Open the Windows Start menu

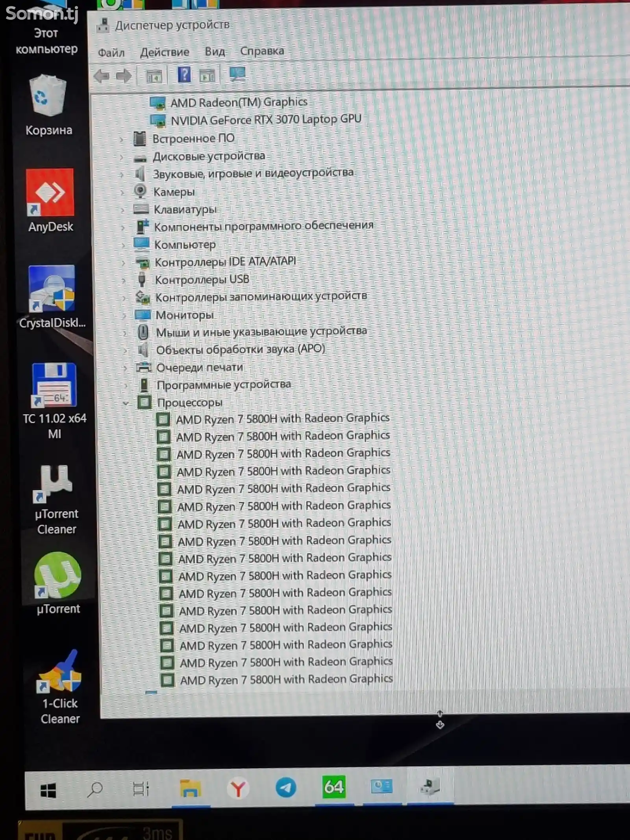(48, 790)
